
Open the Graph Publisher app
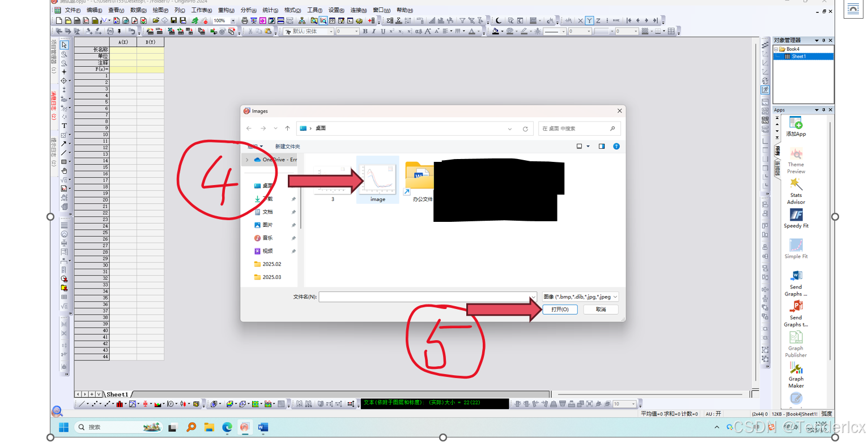(x=796, y=344)
